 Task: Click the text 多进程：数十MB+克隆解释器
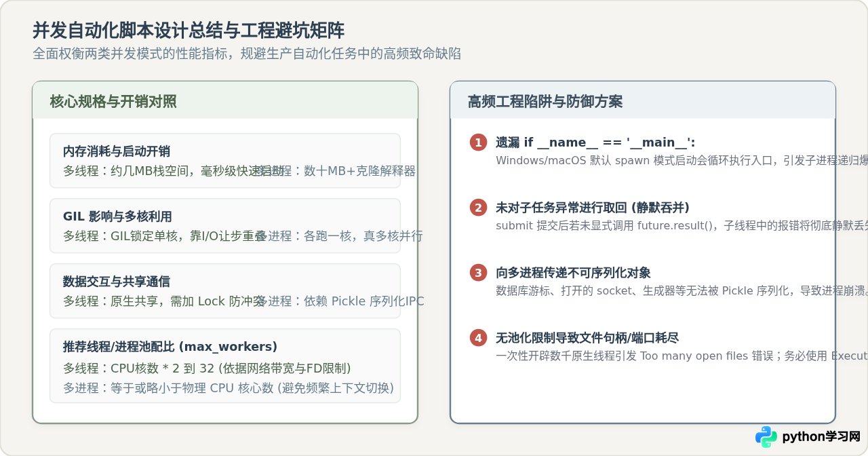pyautogui.click(x=338, y=171)
